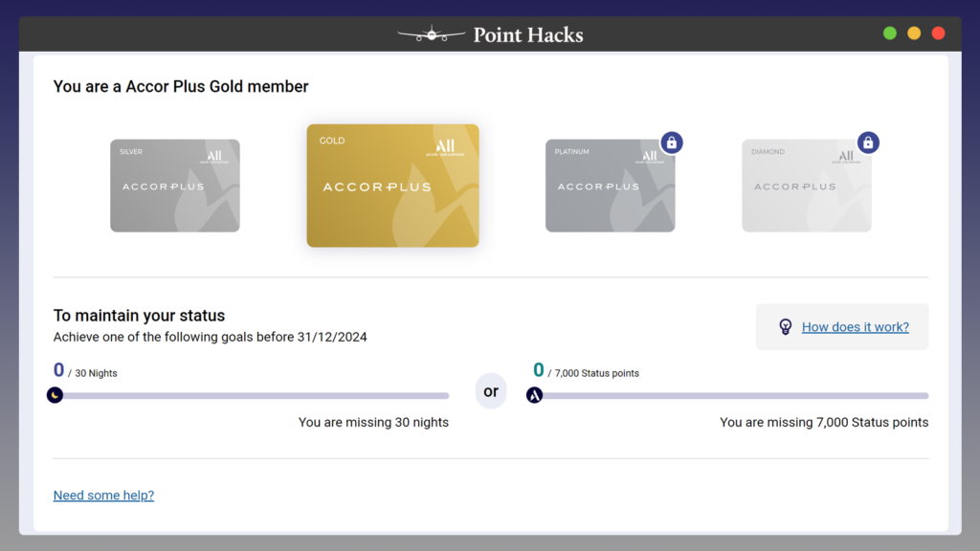Select the locked Diamond membership card
This screenshot has width=980, height=551.
(x=807, y=186)
